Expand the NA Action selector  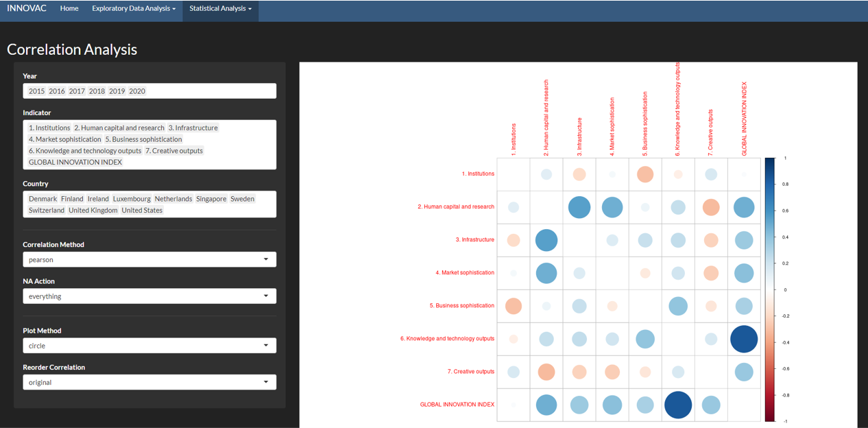coord(149,296)
